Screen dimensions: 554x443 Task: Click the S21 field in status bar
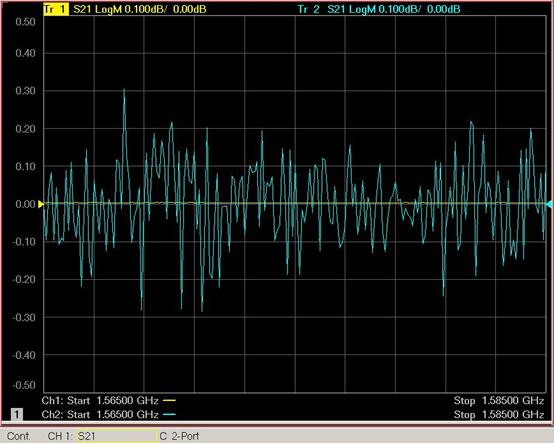(117, 436)
